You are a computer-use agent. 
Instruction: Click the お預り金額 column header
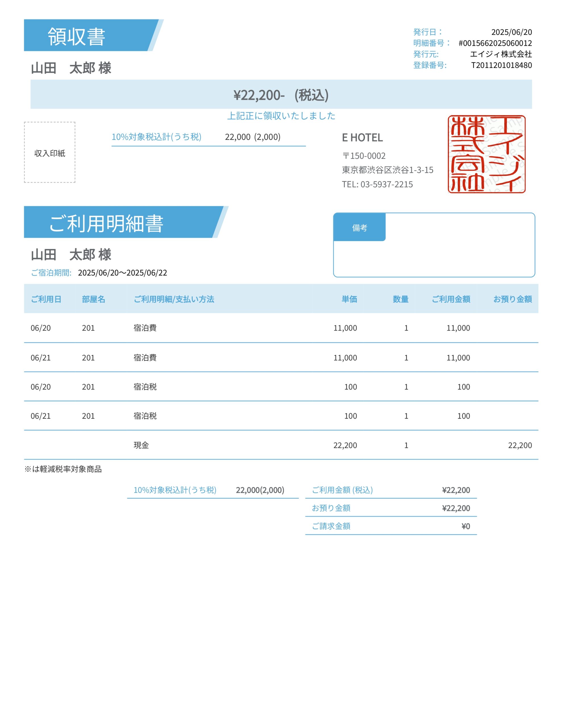[512, 299]
